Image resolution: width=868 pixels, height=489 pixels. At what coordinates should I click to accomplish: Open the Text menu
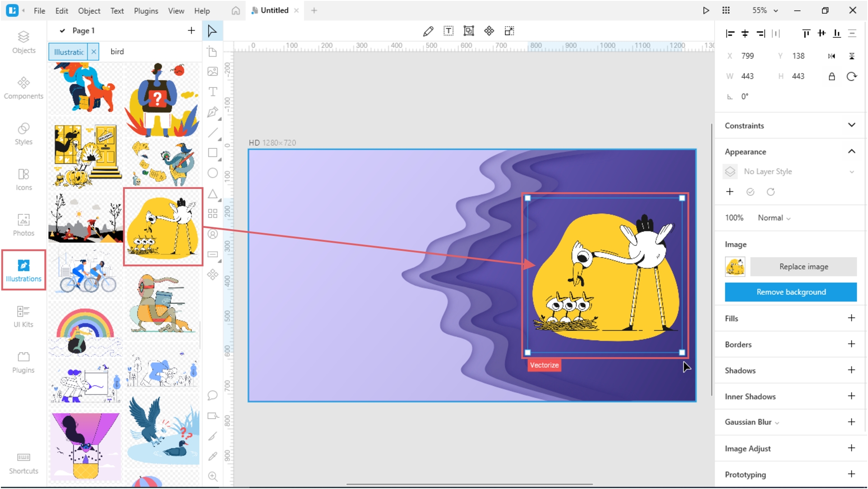tap(117, 11)
